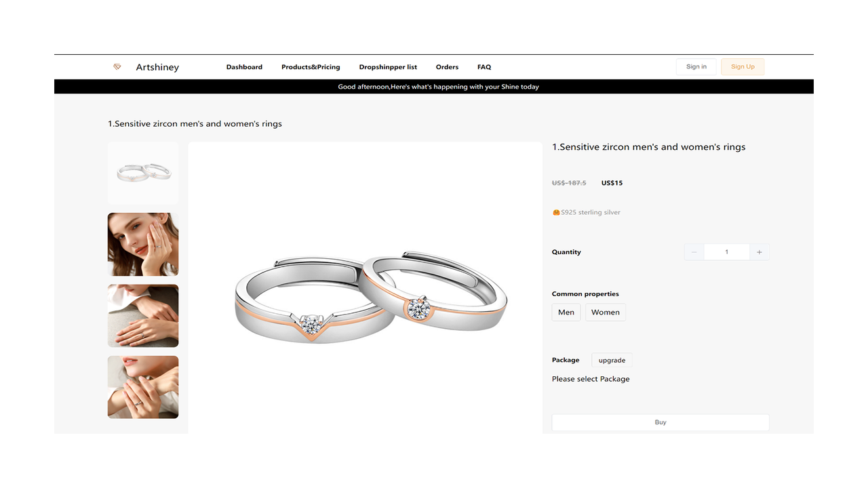Click the Sign in button
Viewport: 868px width, 488px height.
coord(696,66)
